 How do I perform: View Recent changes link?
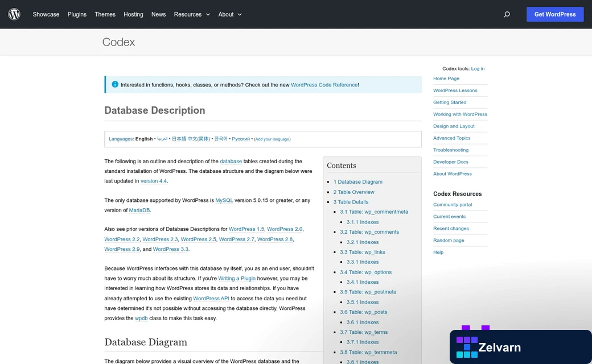click(x=451, y=229)
